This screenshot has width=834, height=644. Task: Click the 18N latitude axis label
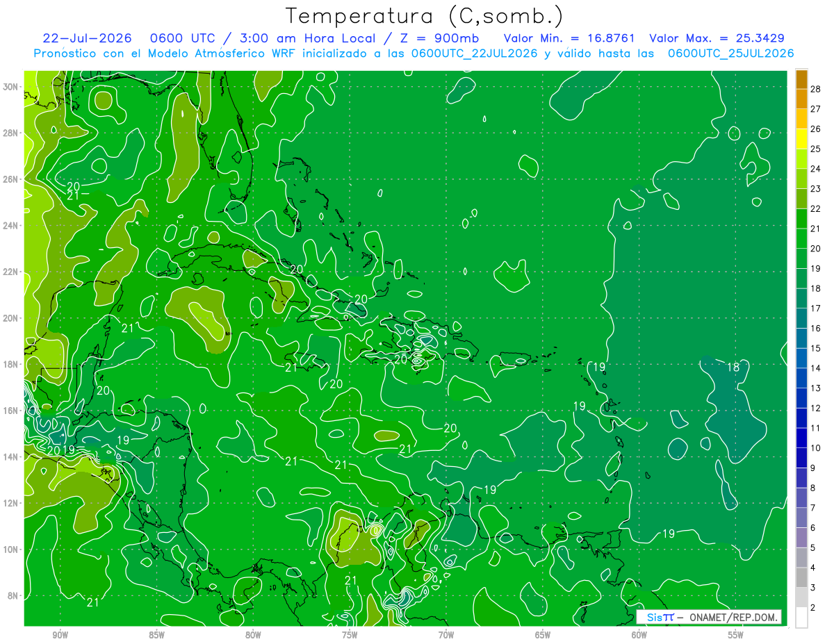tap(10, 364)
